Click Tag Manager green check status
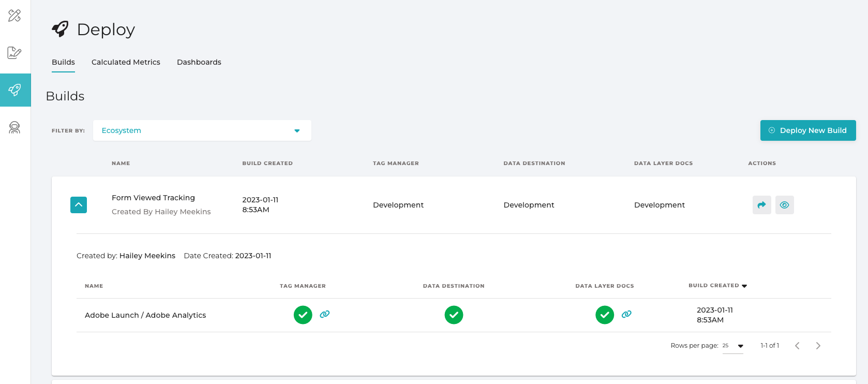Image resolution: width=868 pixels, height=384 pixels. (303, 315)
